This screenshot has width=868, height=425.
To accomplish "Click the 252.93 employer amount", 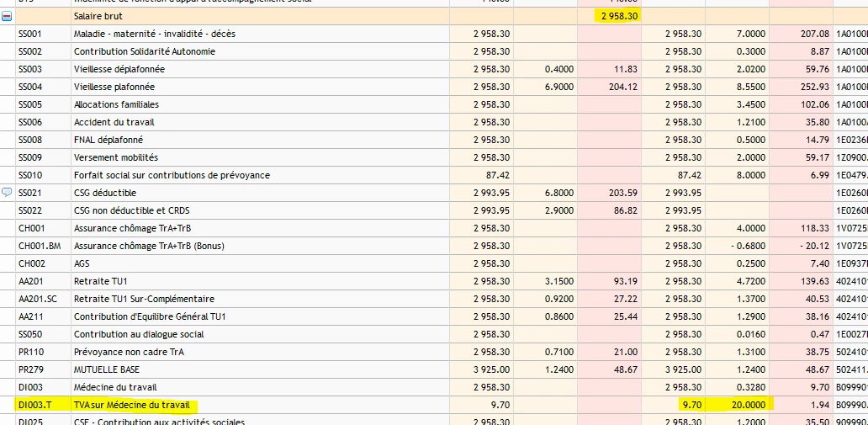I will coord(815,87).
